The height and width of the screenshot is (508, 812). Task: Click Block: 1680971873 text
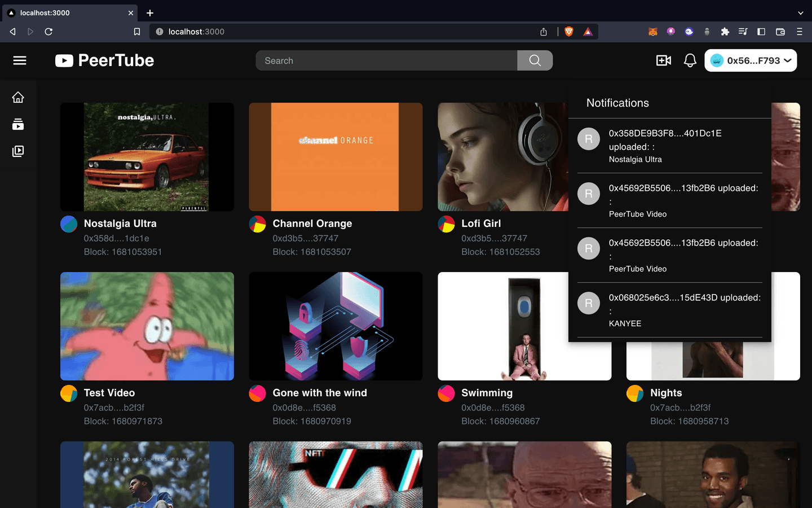pyautogui.click(x=123, y=421)
